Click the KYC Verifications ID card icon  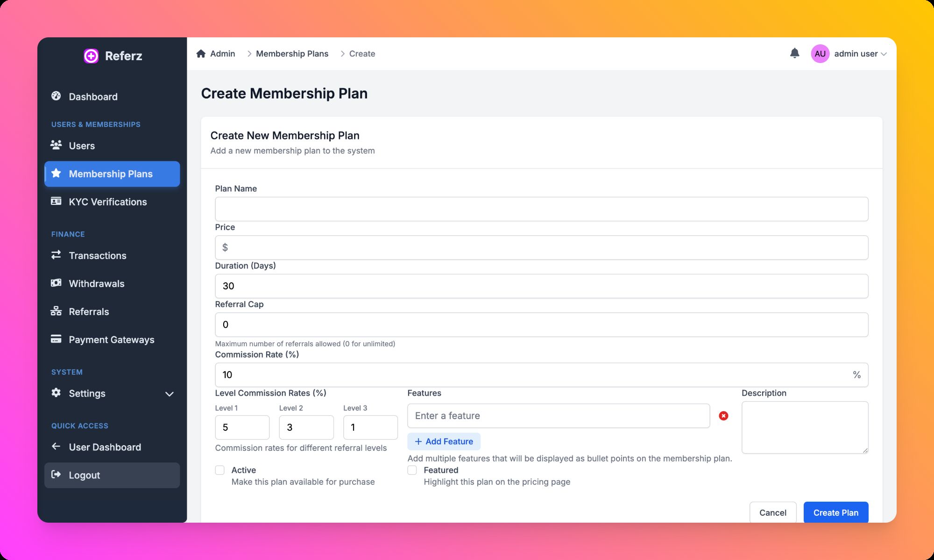tap(56, 201)
